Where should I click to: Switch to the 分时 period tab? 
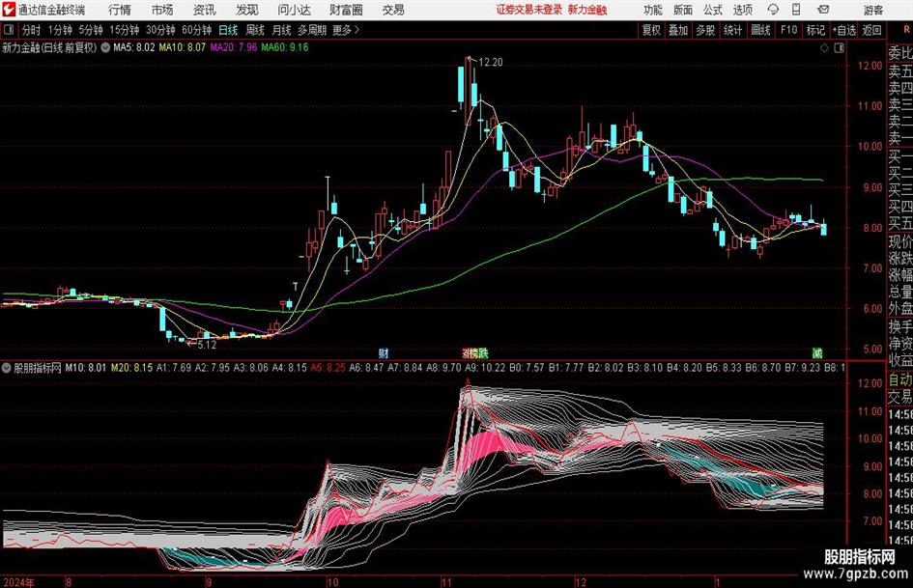[31, 30]
